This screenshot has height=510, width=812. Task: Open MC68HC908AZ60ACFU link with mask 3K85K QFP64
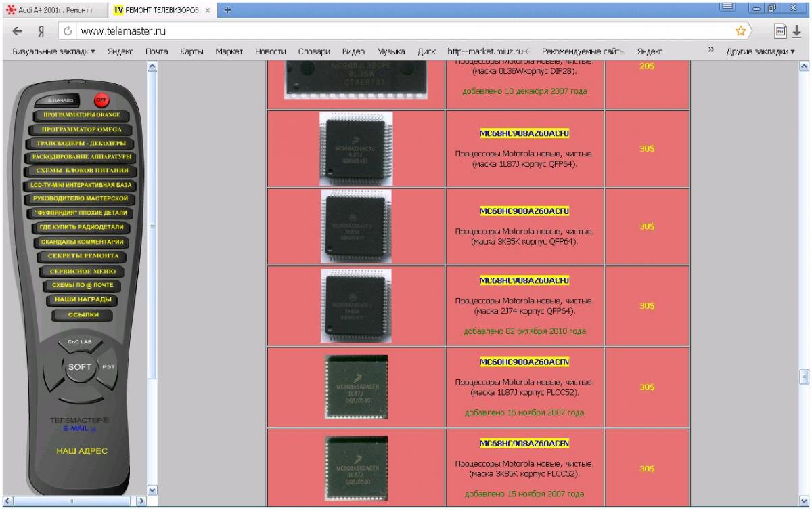coord(524,211)
